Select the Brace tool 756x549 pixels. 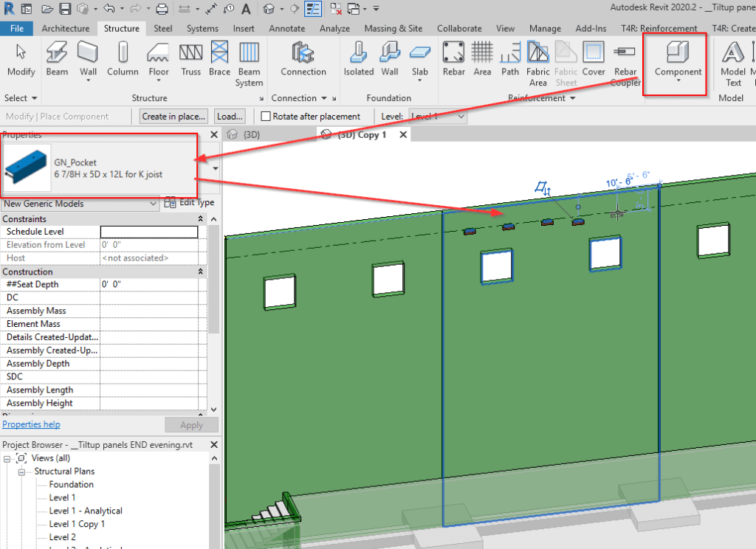click(x=219, y=59)
